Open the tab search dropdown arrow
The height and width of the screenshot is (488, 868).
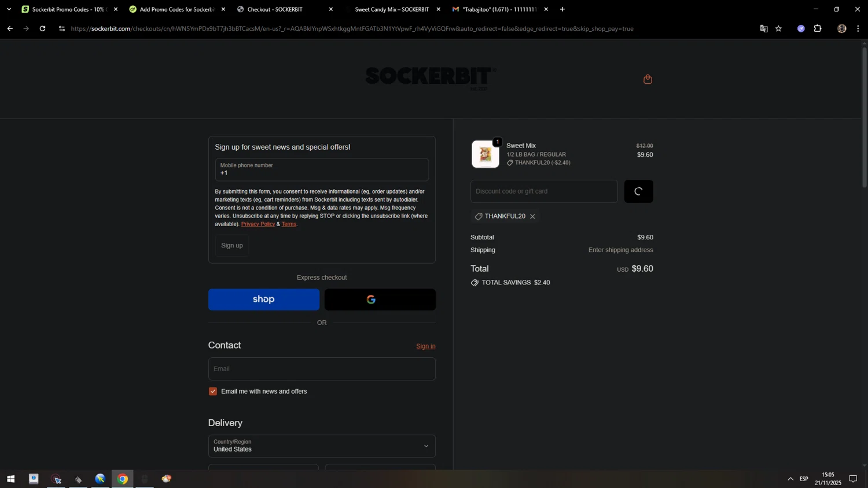(9, 9)
